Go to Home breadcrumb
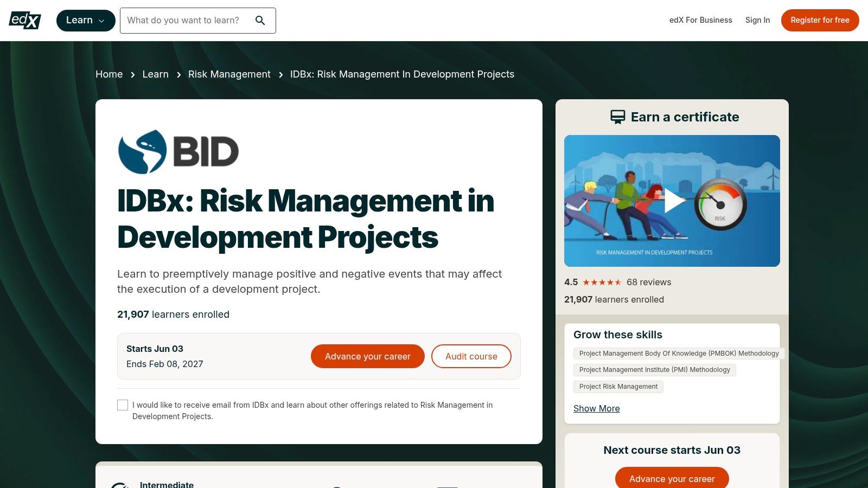The width and height of the screenshot is (868, 488). 109,74
